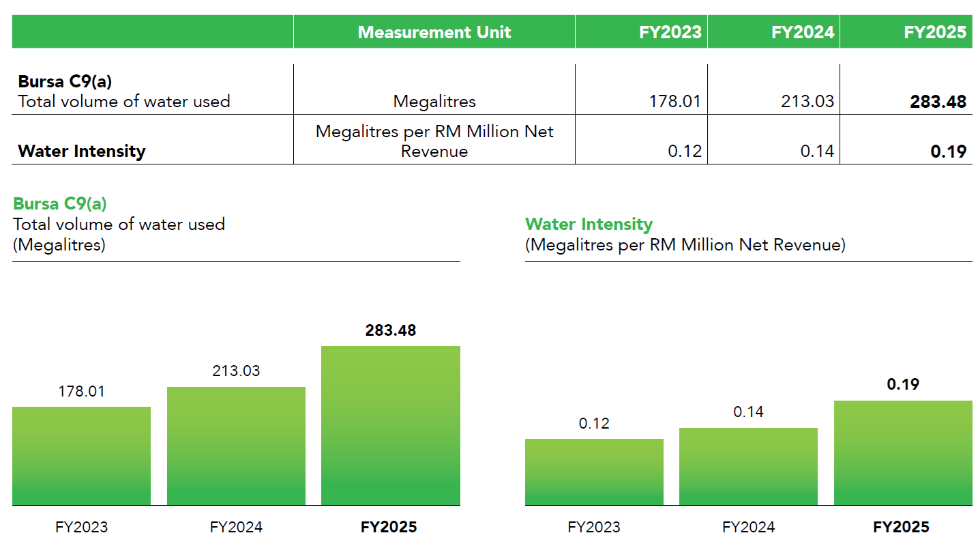
Task: Click the bold 0.19 value in the table
Action: tap(949, 151)
